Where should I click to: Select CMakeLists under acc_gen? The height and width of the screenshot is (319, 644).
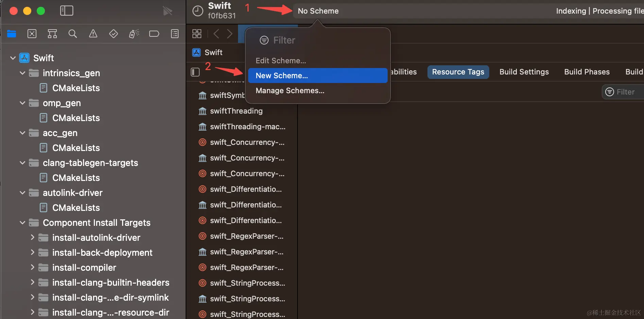pos(70,148)
